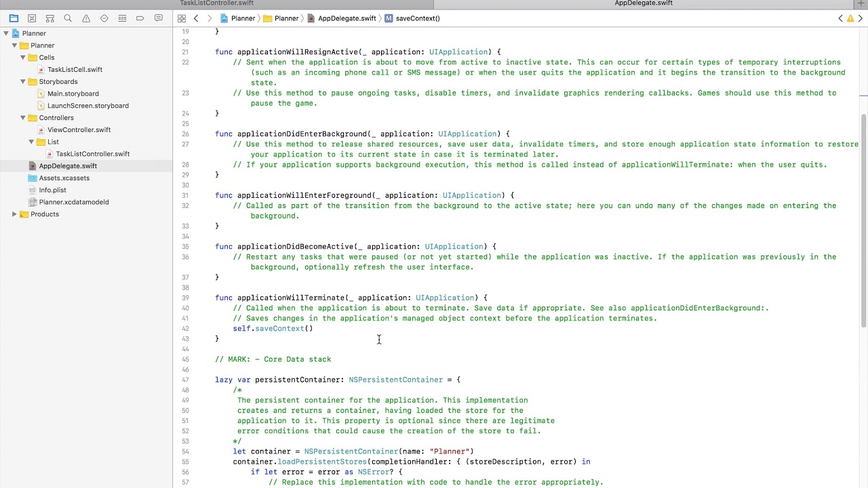Viewport: 868px width, 488px height.
Task: Select the List folder
Action: (x=53, y=142)
